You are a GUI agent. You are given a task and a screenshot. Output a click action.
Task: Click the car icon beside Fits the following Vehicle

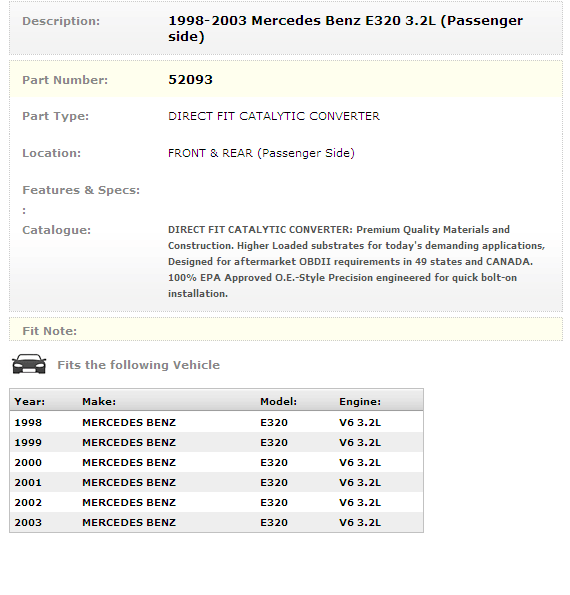point(29,364)
